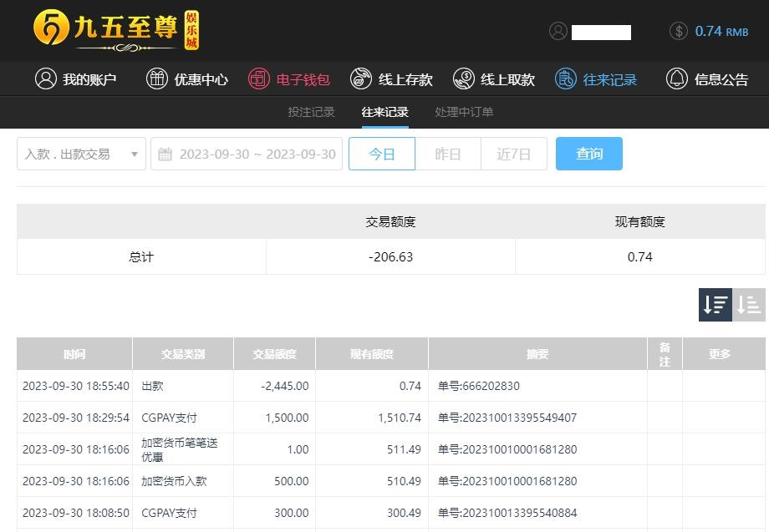This screenshot has height=532, width=769.
Task: Click the 九五至尊 logo icon
Action: coord(51,30)
